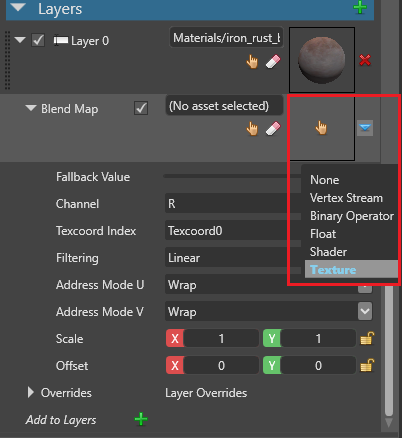Pick asset with Layer 0 hand icon

[252, 62]
